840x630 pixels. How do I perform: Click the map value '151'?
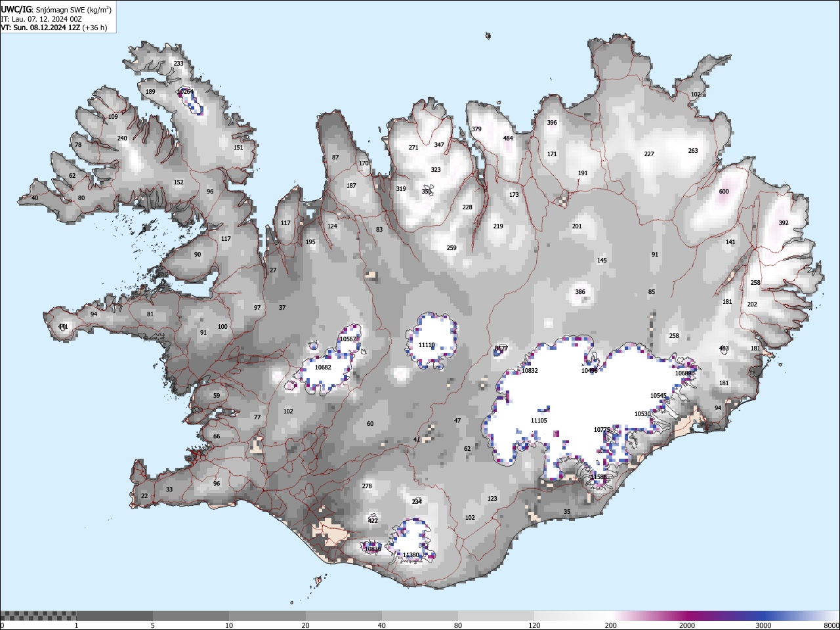pyautogui.click(x=238, y=148)
